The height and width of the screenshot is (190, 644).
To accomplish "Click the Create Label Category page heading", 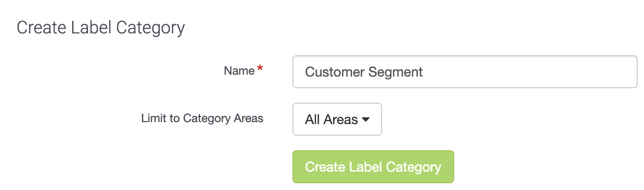I will [101, 28].
